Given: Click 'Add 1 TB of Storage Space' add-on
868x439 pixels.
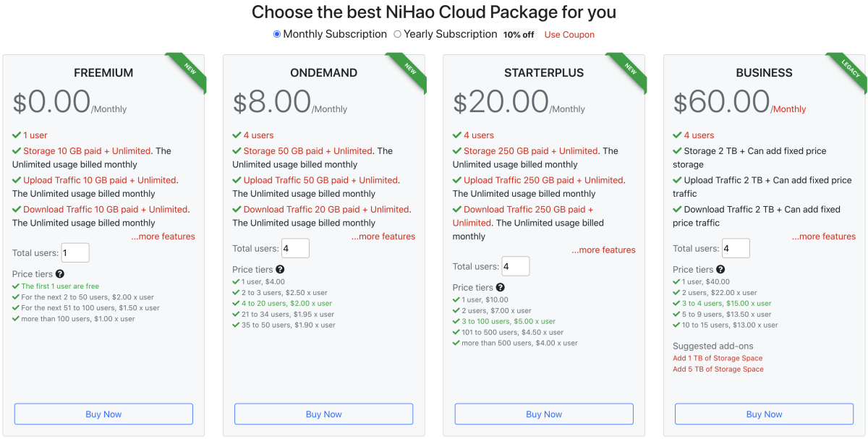Looking at the screenshot, I should 718,358.
